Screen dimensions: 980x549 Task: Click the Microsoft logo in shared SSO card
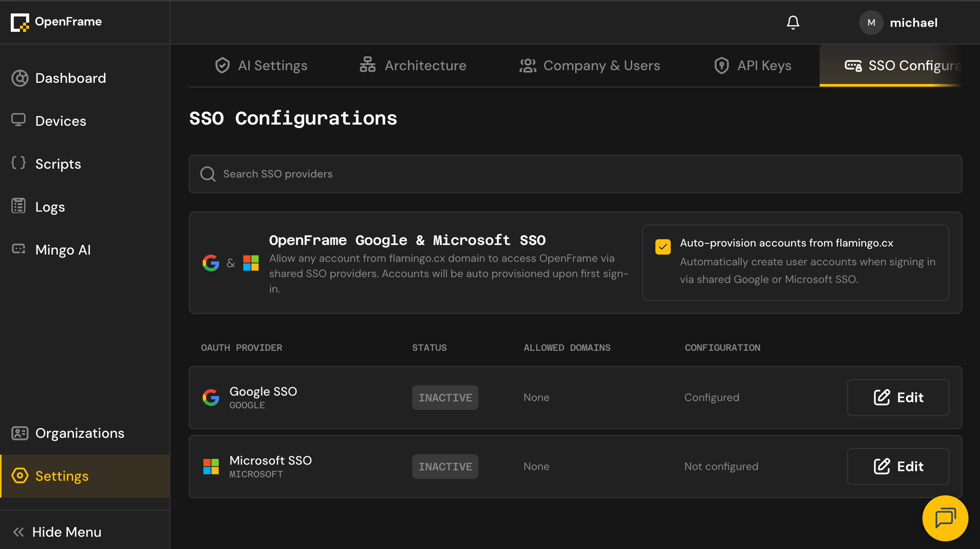pos(251,263)
